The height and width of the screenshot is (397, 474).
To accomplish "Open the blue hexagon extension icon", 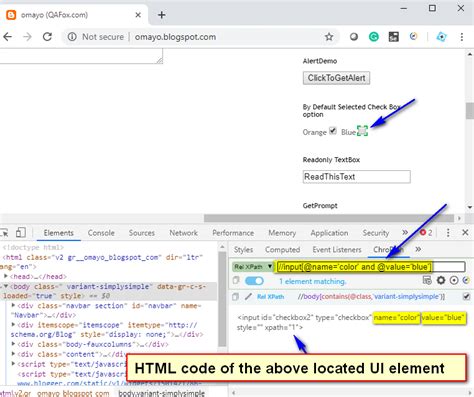I will coord(441,37).
